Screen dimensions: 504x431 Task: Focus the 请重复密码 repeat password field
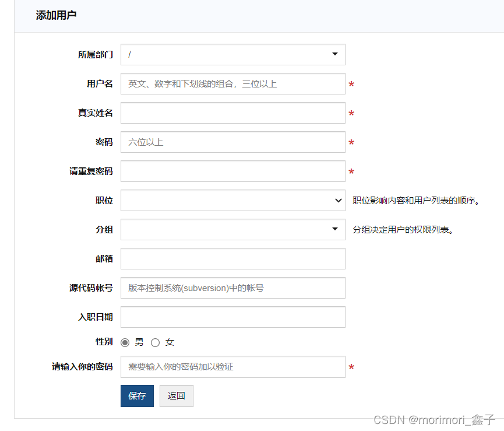tap(232, 171)
